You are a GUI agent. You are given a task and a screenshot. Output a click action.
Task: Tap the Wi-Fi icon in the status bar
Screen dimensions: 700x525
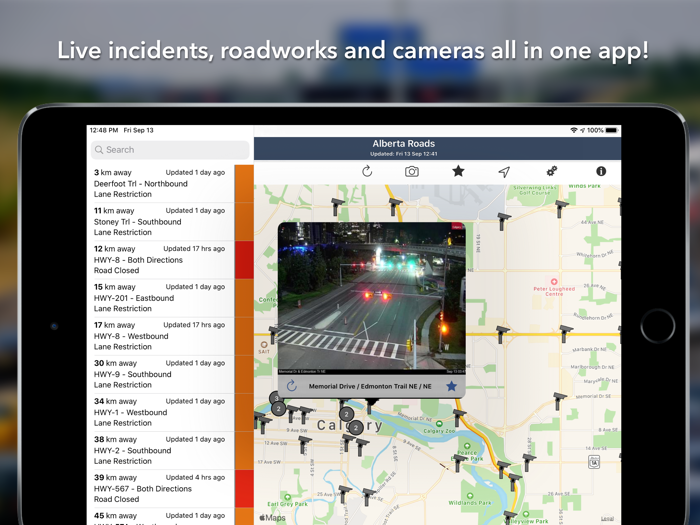point(574,130)
